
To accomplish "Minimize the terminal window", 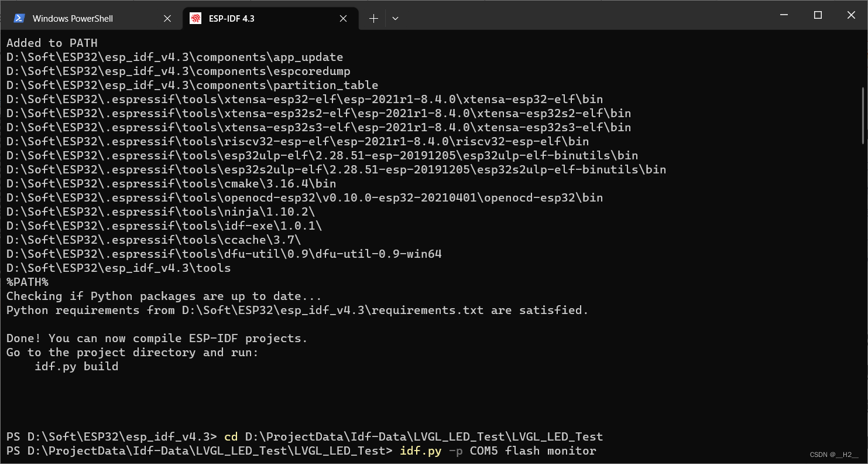I will (785, 15).
